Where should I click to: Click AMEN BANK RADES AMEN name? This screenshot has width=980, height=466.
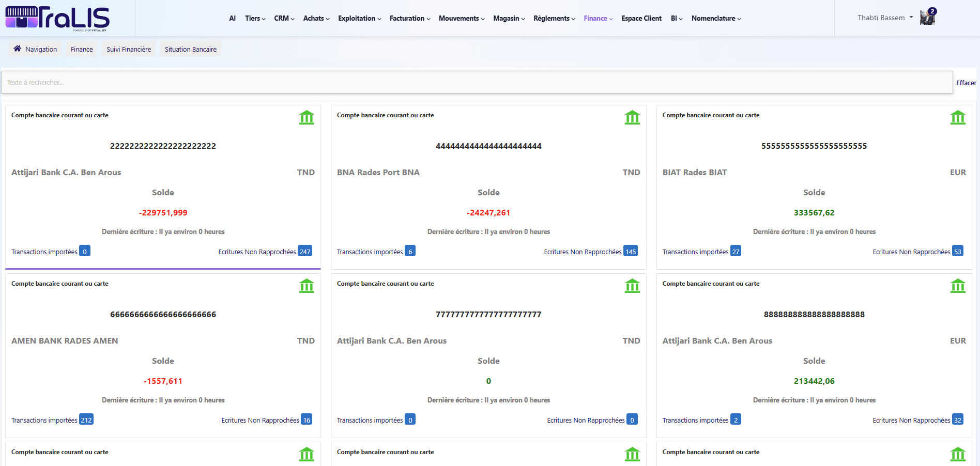(65, 340)
